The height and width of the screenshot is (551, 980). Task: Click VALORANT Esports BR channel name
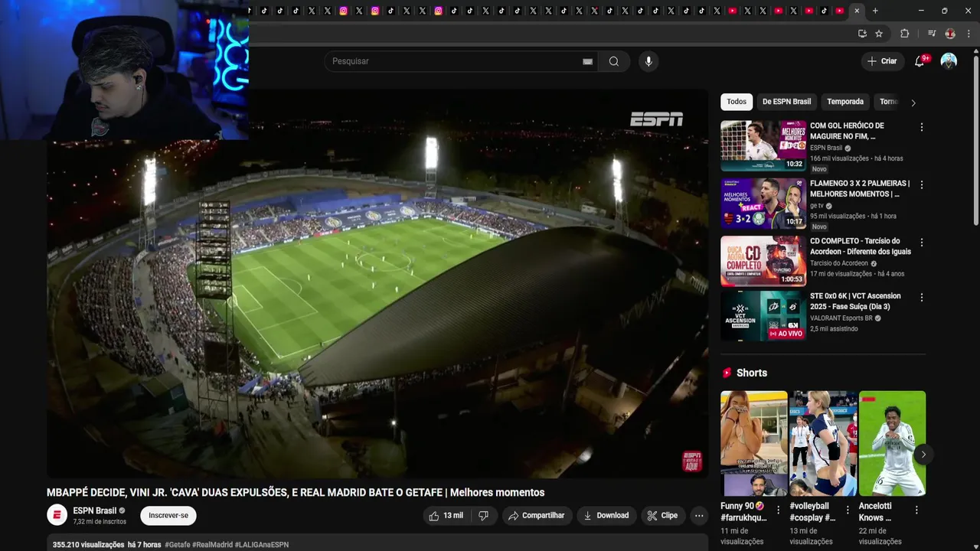[x=841, y=318]
